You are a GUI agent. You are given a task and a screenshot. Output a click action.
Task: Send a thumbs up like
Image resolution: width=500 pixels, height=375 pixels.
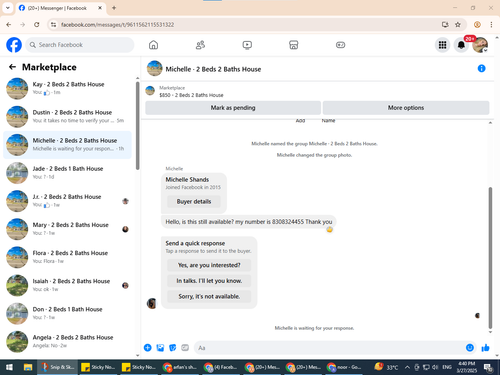click(485, 348)
